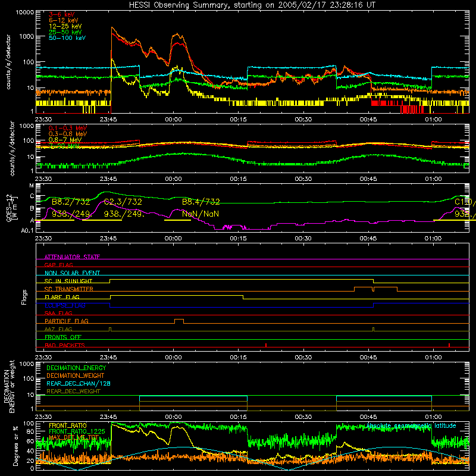This screenshot has height=476, width=476.
Task: Click the BAD_PACKETS flag label
Action: tap(65, 345)
